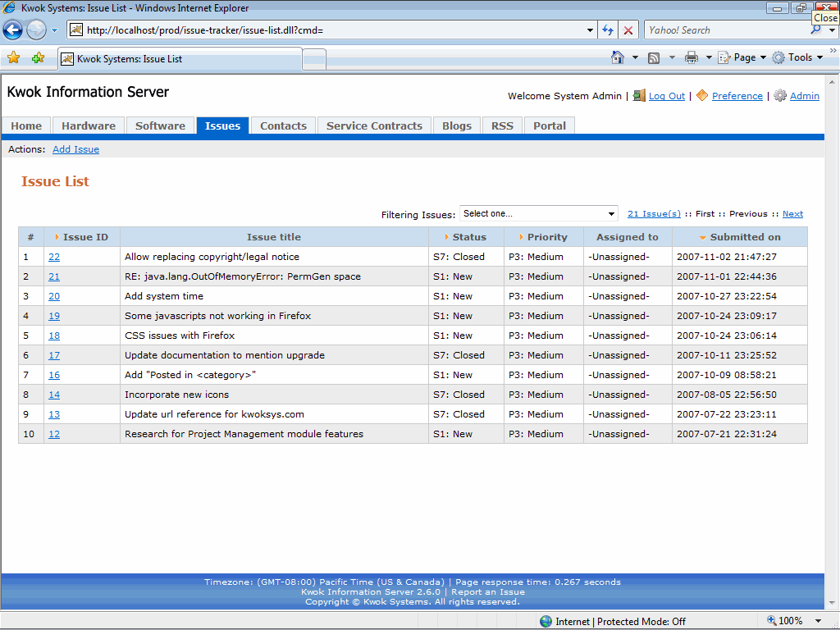This screenshot has width=840, height=630.
Task: Open issue ID 12
Action: [x=54, y=435]
